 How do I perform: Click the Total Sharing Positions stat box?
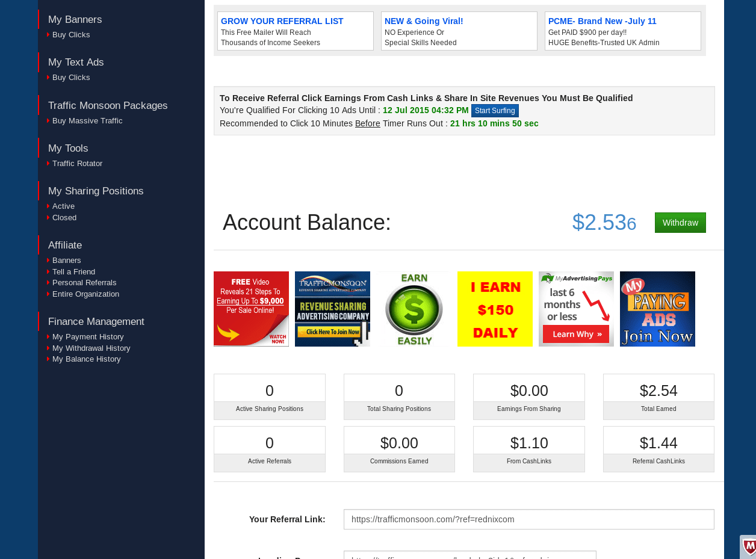tap(399, 397)
